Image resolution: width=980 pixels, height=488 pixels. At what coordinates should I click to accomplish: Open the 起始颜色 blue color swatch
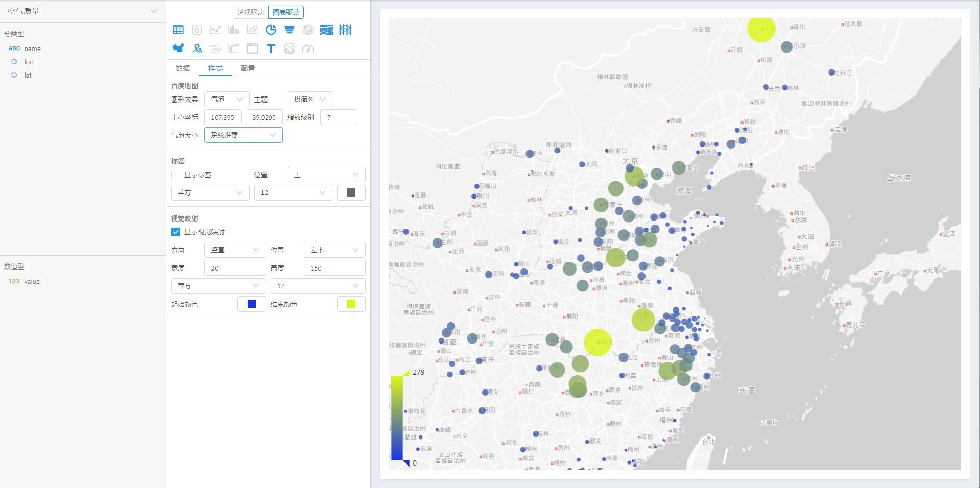(x=252, y=304)
